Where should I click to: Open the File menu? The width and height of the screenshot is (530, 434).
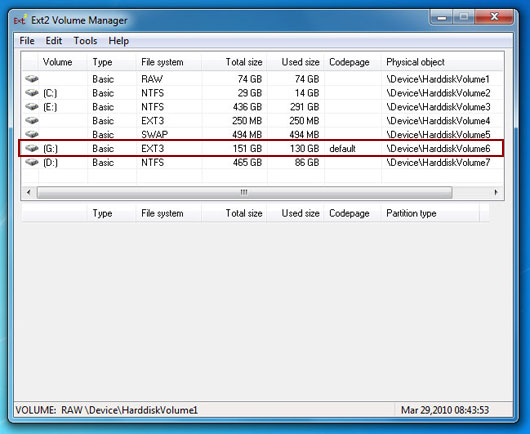(27, 41)
